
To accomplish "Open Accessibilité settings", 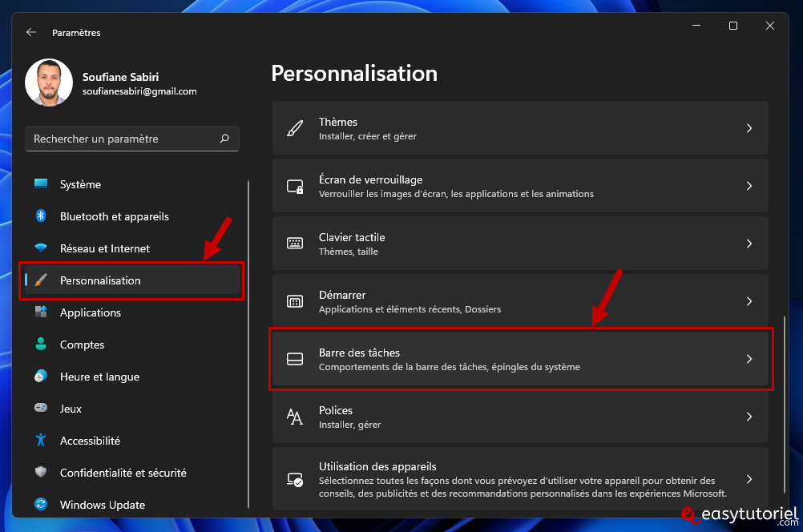I will pyautogui.click(x=132, y=441).
